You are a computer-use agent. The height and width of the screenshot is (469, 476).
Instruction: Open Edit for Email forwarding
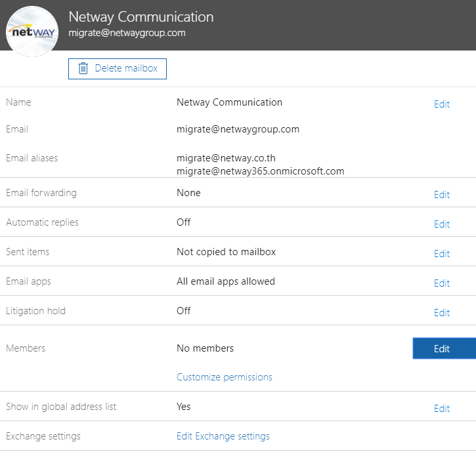coord(441,195)
